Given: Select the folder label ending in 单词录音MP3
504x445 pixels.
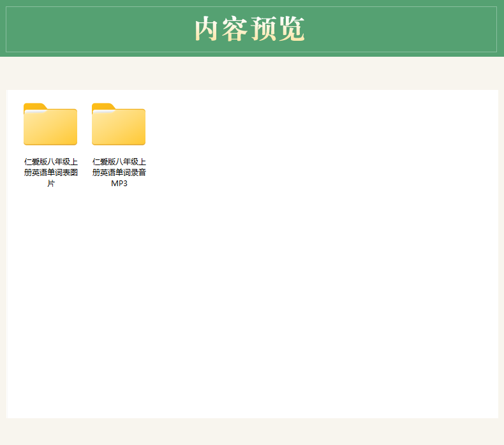Looking at the screenshot, I should tap(119, 173).
